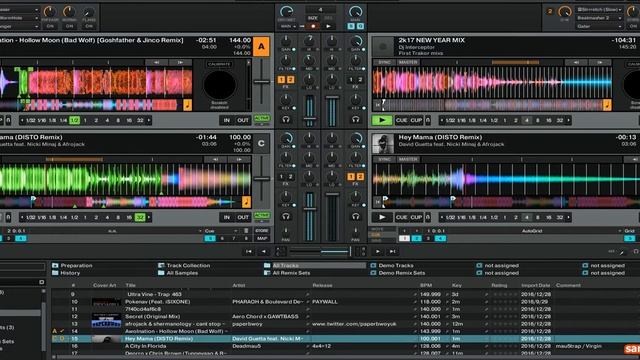640x360 pixels.
Task: Toggle MASTER on Hey Mama deck D
Action: (408, 159)
